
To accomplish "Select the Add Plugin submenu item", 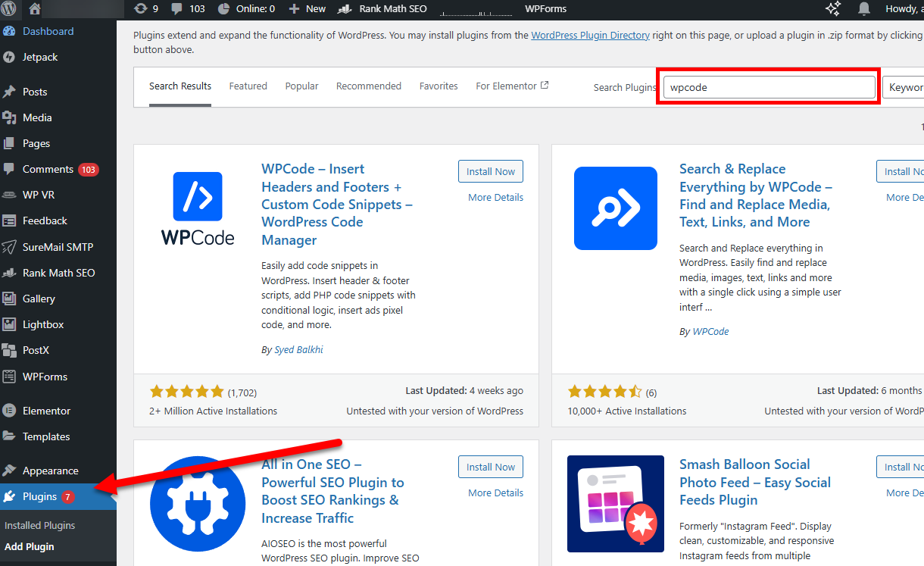I will pos(29,546).
